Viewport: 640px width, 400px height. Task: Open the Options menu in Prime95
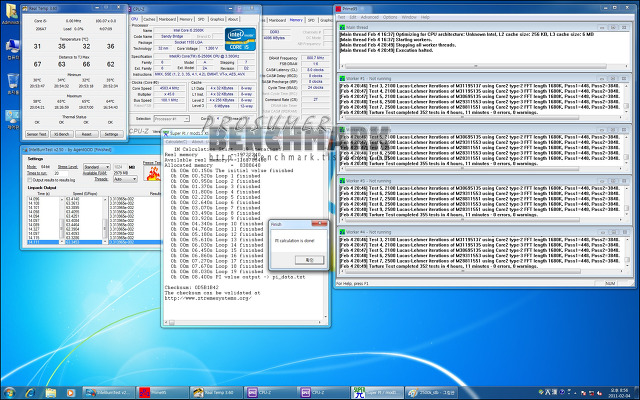390,18
